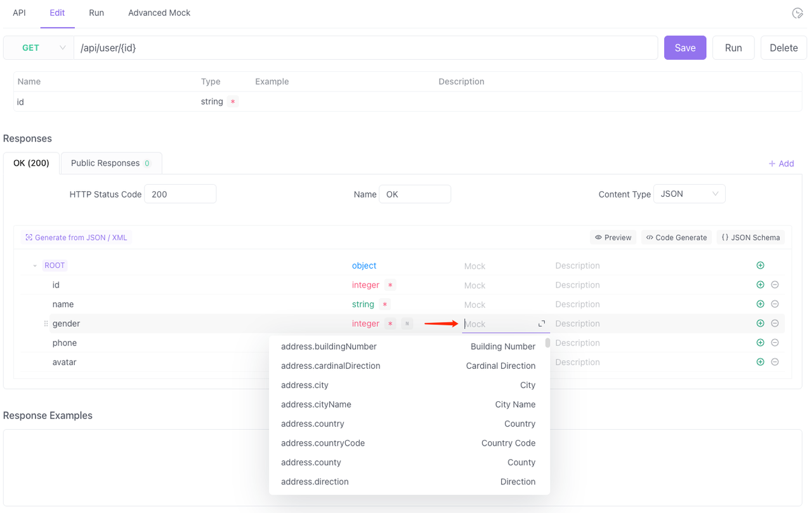Go to the Advanced Mock tab
Screen dimensions: 812x513
(x=159, y=13)
